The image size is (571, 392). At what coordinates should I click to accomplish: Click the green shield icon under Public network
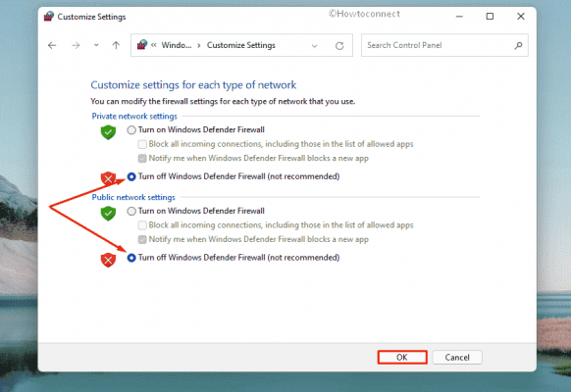coord(108,213)
